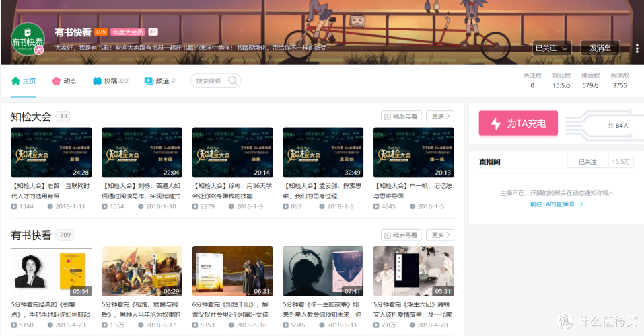The width and height of the screenshot is (644, 336).
Task: Click the date 2018-1-11 on 老路 video
Action: point(66,206)
